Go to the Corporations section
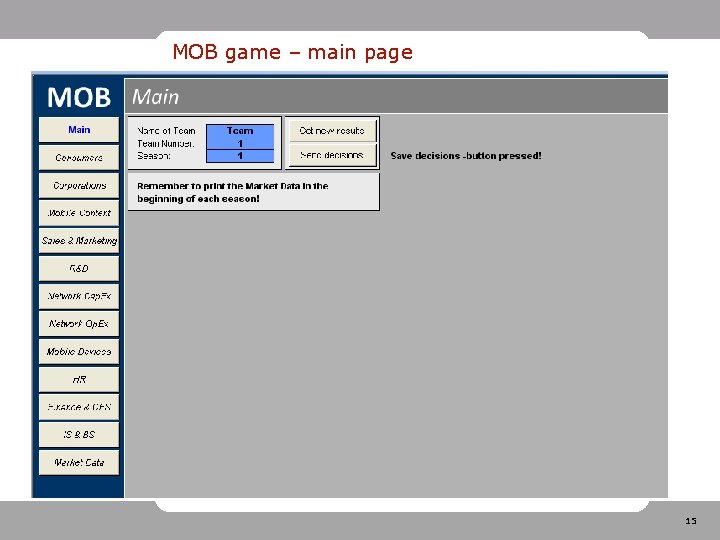This screenshot has height=540, width=720. tap(79, 185)
